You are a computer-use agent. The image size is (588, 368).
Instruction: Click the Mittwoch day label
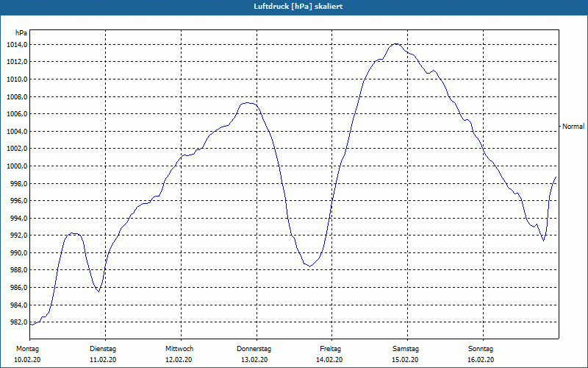pos(179,349)
